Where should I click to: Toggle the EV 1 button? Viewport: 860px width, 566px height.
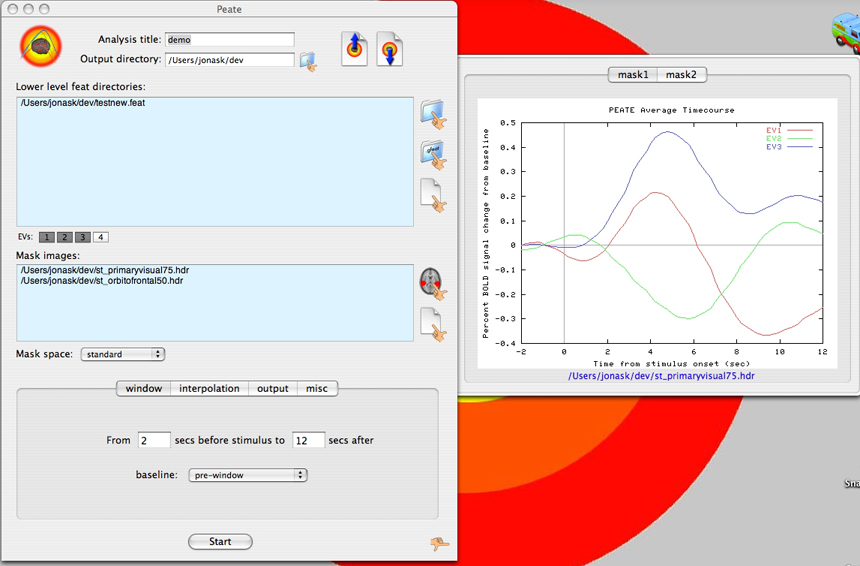[x=46, y=237]
